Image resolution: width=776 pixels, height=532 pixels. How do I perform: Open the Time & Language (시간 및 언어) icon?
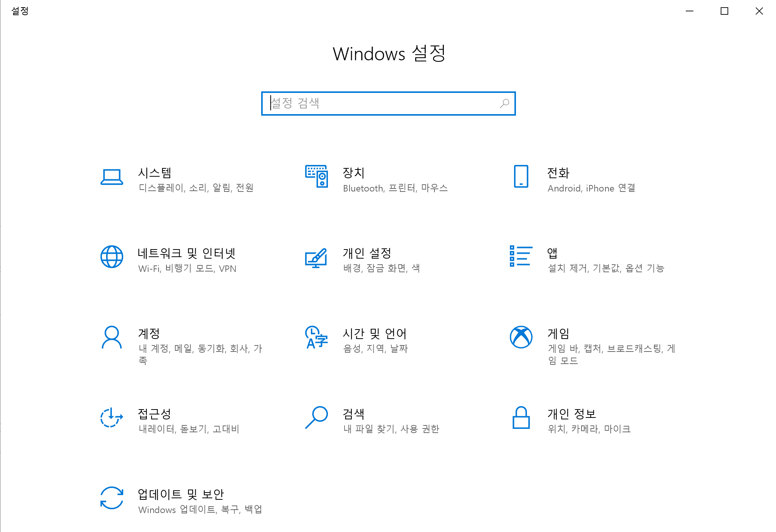(x=316, y=337)
